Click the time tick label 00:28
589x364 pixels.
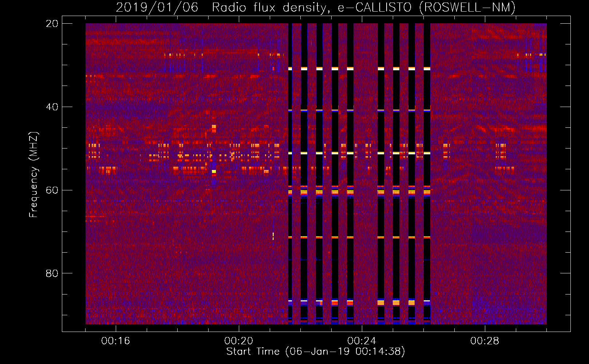pyautogui.click(x=485, y=341)
